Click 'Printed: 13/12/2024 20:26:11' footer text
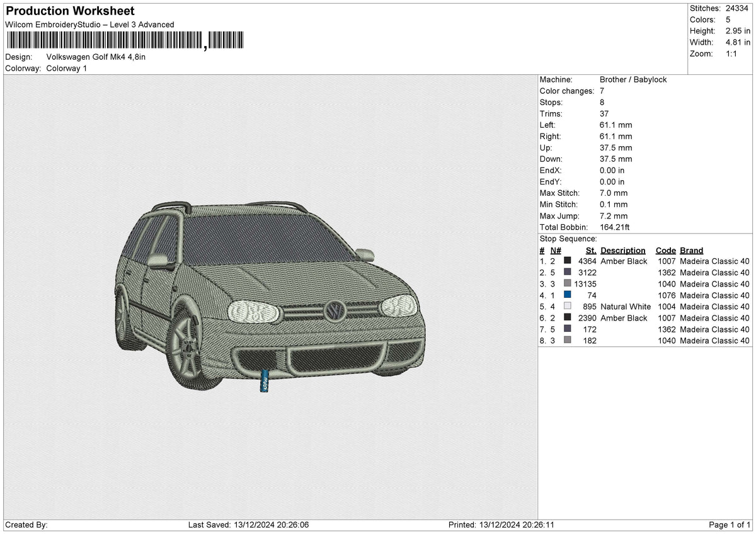The image size is (756, 534). click(x=501, y=525)
